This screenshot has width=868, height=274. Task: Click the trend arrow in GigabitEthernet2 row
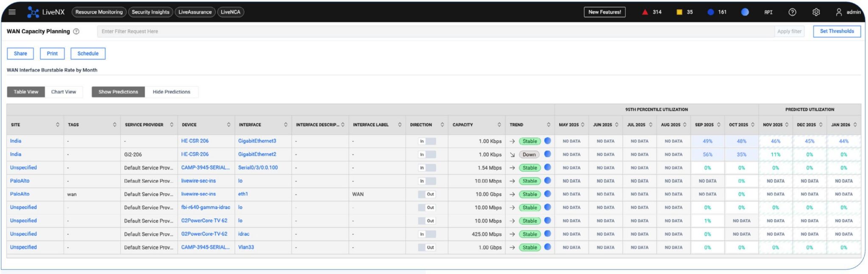pyautogui.click(x=512, y=154)
